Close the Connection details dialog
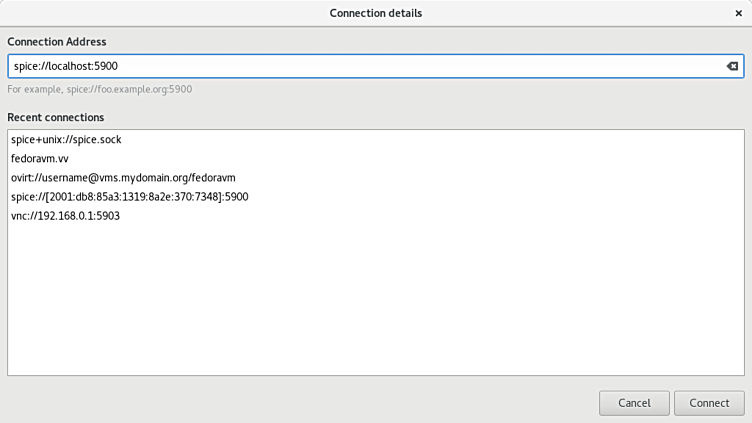Viewport: 752px width, 423px height. [x=738, y=13]
